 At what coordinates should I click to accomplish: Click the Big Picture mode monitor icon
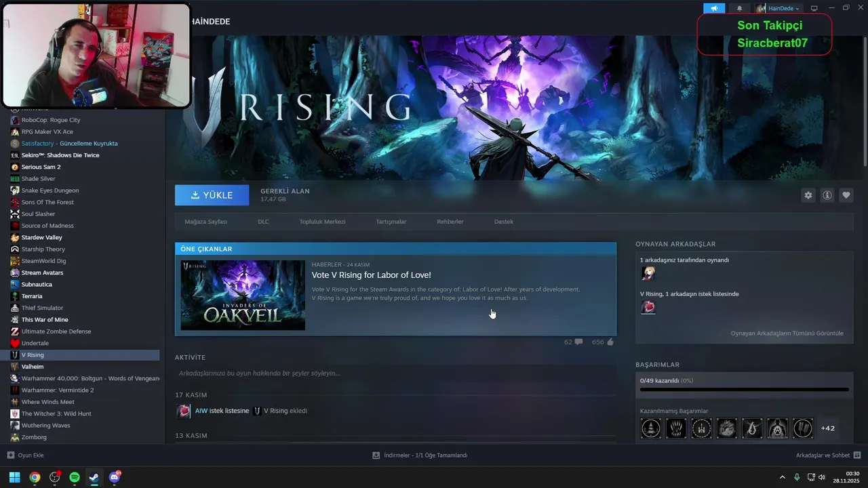click(814, 8)
